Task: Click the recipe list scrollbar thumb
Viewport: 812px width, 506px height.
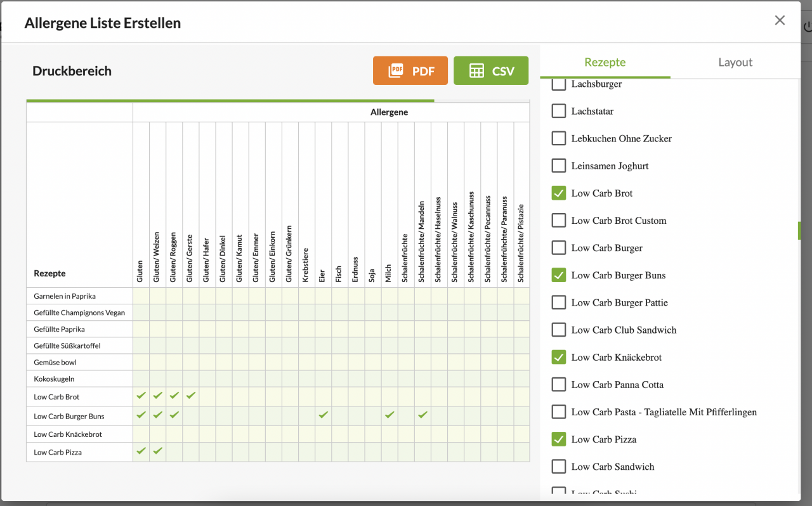Action: tap(799, 231)
